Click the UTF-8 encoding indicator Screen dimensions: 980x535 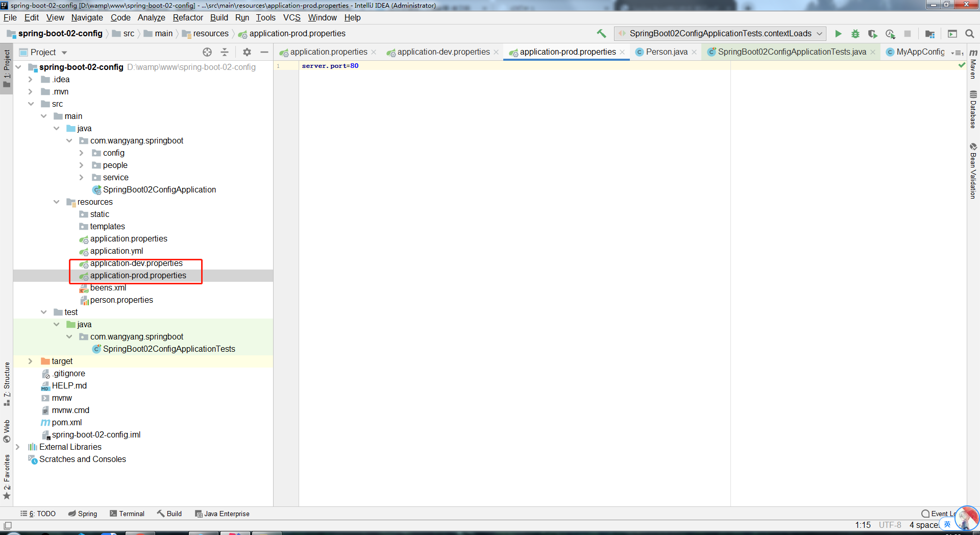pyautogui.click(x=890, y=525)
